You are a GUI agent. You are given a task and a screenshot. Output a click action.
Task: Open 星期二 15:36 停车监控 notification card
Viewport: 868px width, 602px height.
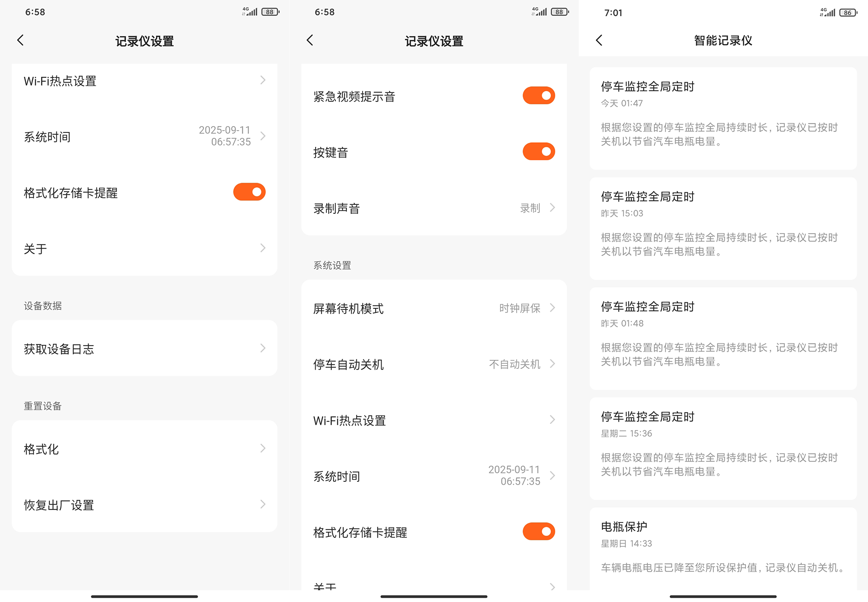[722, 448]
